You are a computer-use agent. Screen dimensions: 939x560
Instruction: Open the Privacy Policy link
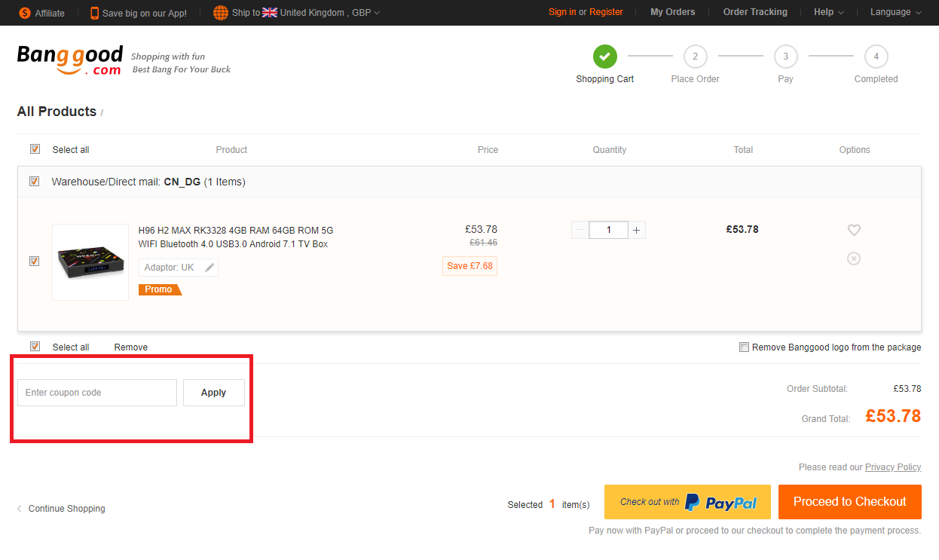point(893,467)
